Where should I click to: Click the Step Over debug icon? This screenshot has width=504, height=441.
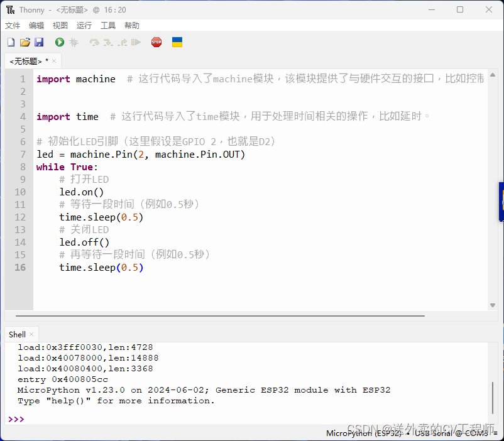94,43
